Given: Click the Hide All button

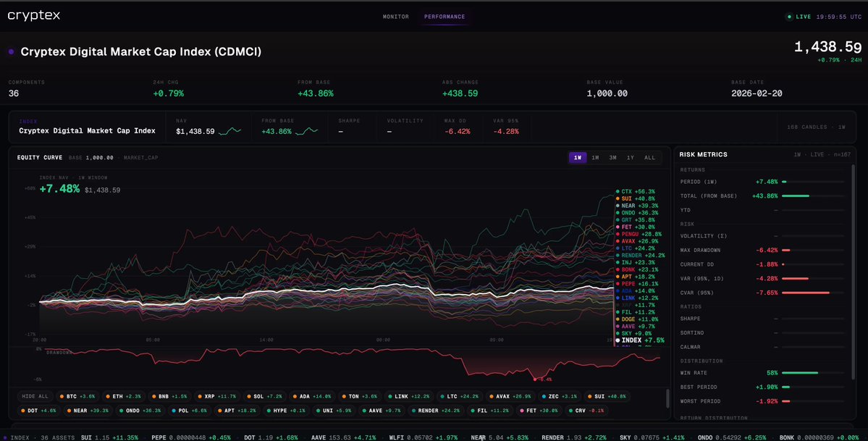Looking at the screenshot, I should (x=35, y=397).
